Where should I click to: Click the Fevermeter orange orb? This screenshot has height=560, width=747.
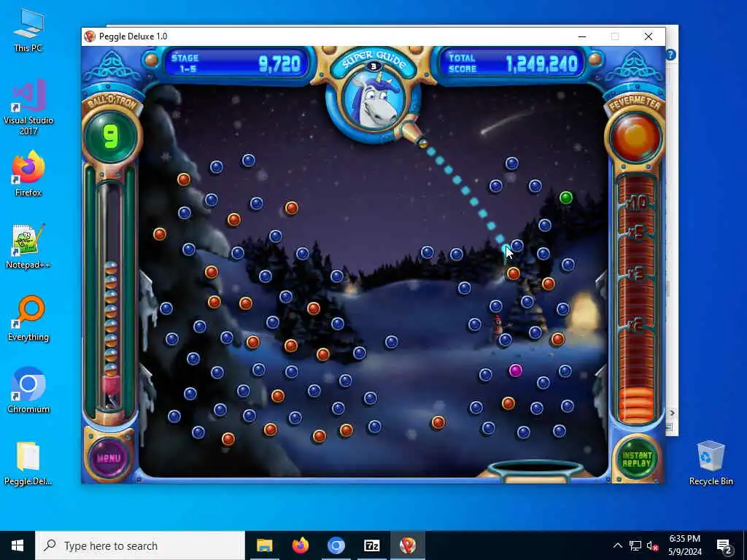coord(635,136)
